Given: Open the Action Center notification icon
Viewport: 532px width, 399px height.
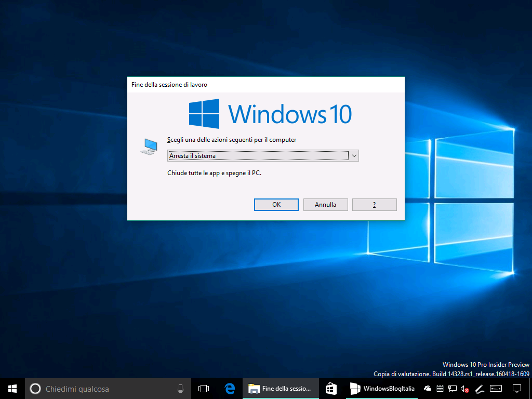Looking at the screenshot, I should [x=517, y=389].
